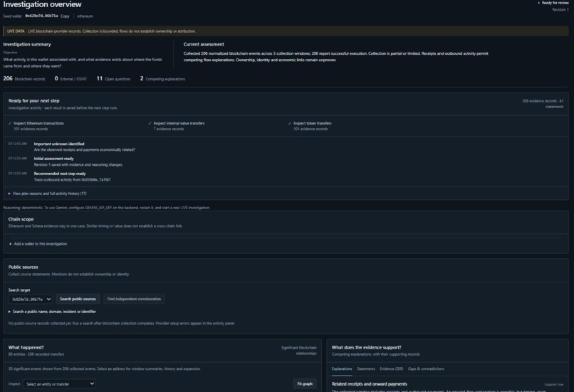574x392 pixels.
Task: Click the Inspect internal value transfers checkmark icon
Action: [x=150, y=123]
